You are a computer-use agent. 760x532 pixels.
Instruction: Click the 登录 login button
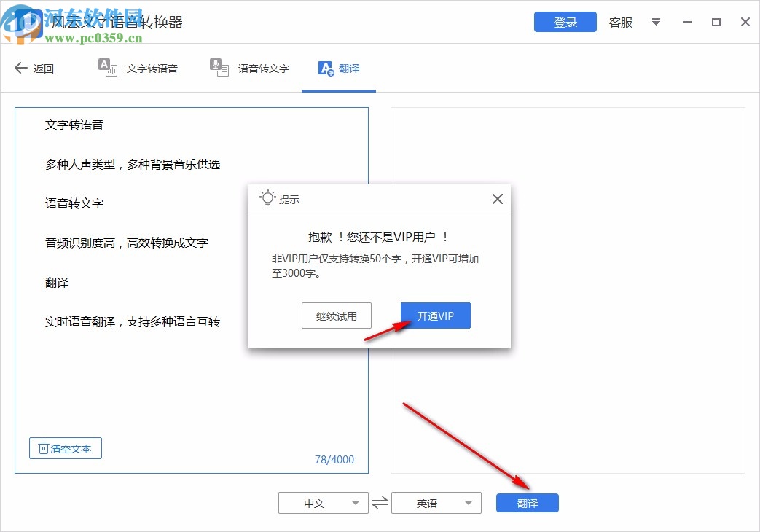tap(565, 22)
